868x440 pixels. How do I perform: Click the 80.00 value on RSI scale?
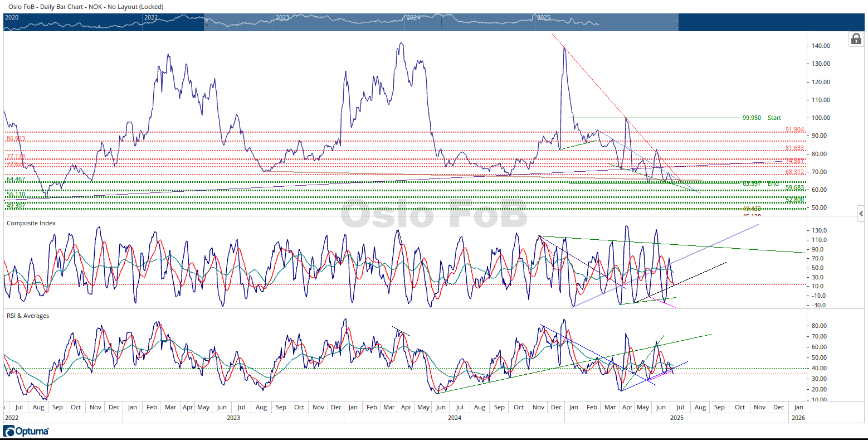coord(820,326)
